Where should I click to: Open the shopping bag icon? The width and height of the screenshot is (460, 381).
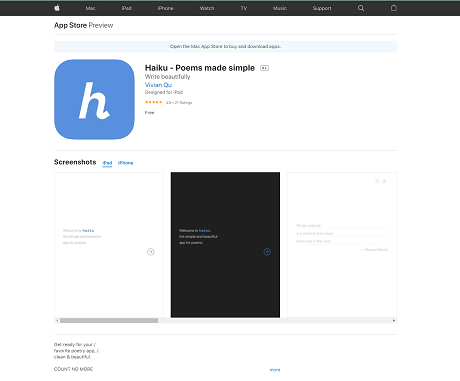coord(394,8)
